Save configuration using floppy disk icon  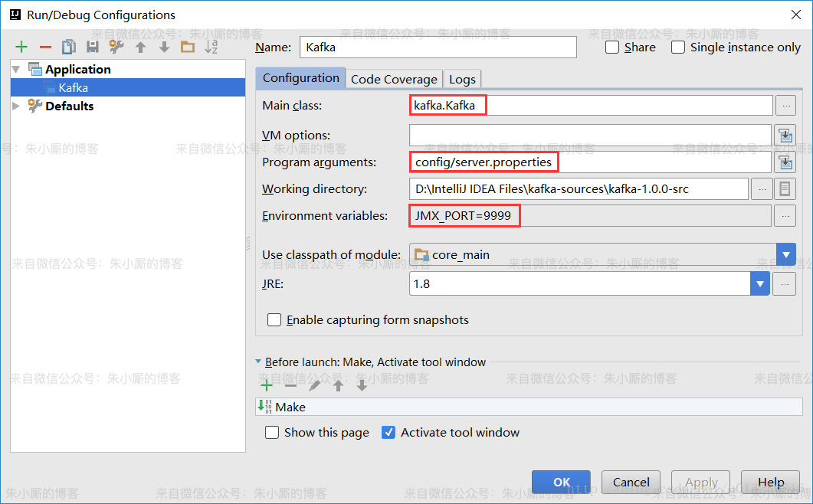[93, 47]
